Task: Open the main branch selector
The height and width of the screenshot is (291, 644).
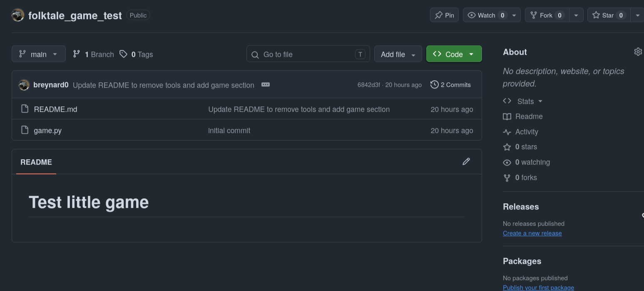Action: (39, 54)
